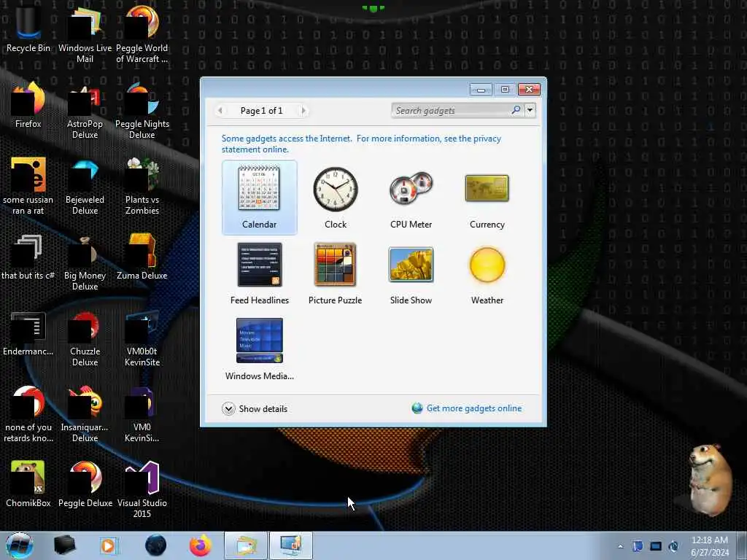This screenshot has height=560, width=747.
Task: Select Visual Studio 2015 desktop icon
Action: pos(142,489)
